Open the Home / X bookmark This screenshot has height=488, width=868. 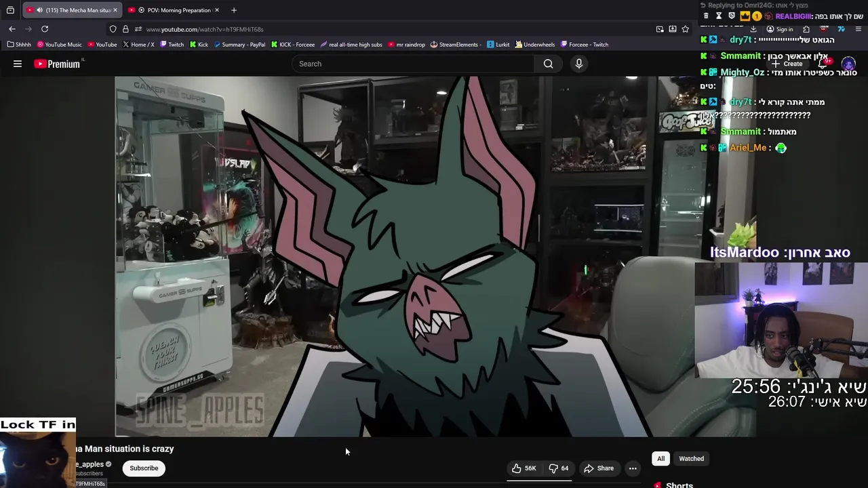(x=138, y=45)
